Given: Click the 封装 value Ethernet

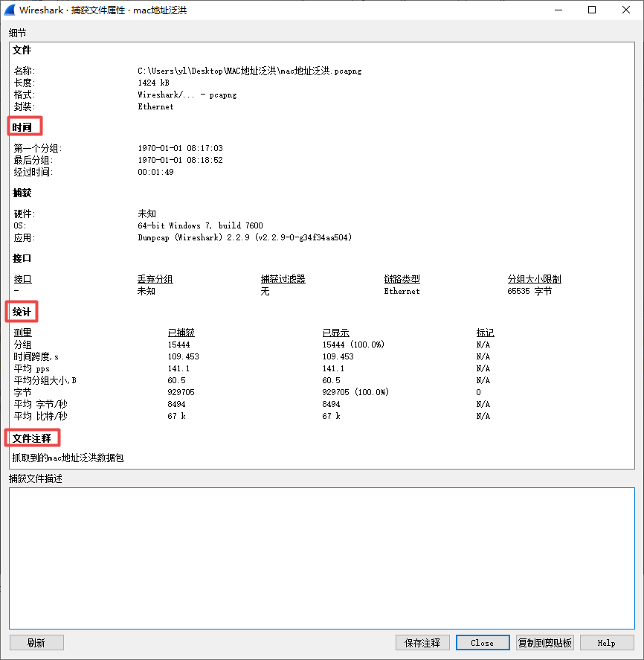Looking at the screenshot, I should pyautogui.click(x=155, y=106).
